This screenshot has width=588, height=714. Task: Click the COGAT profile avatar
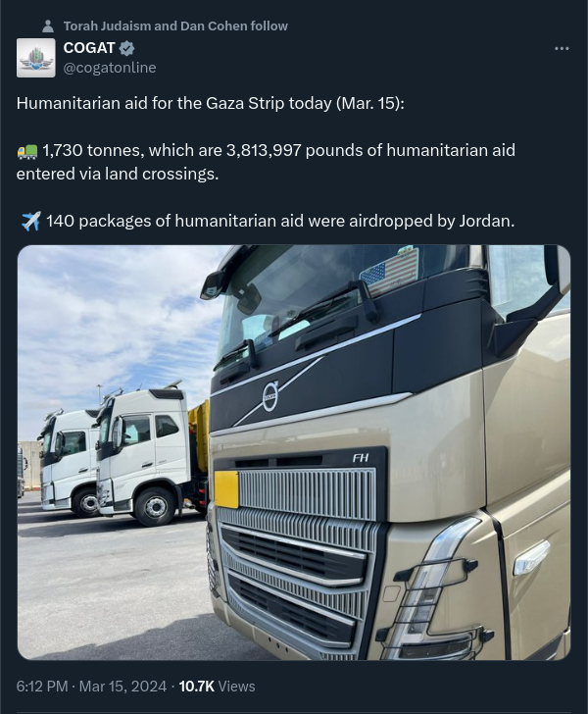click(x=36, y=58)
